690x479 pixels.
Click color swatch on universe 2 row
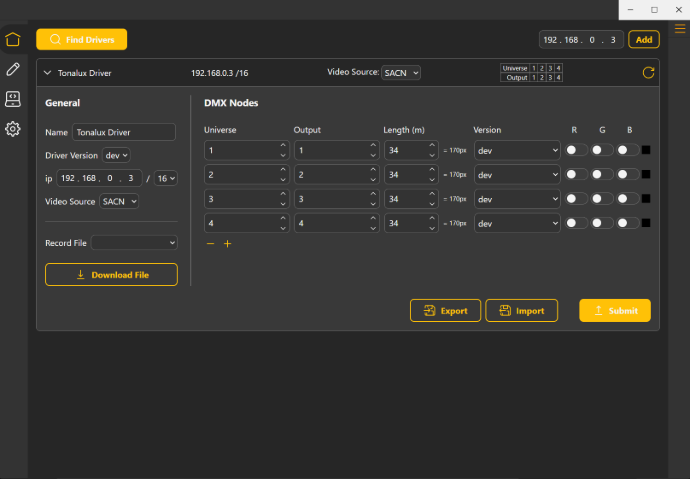click(646, 174)
